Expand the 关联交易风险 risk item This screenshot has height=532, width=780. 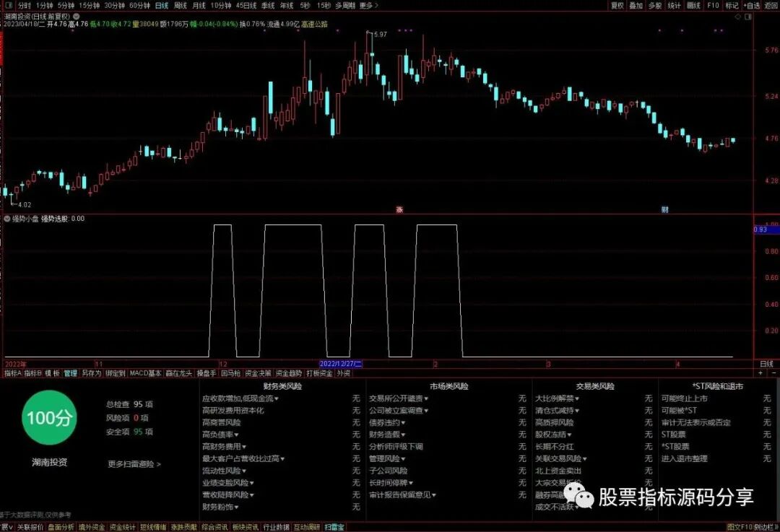coord(560,458)
